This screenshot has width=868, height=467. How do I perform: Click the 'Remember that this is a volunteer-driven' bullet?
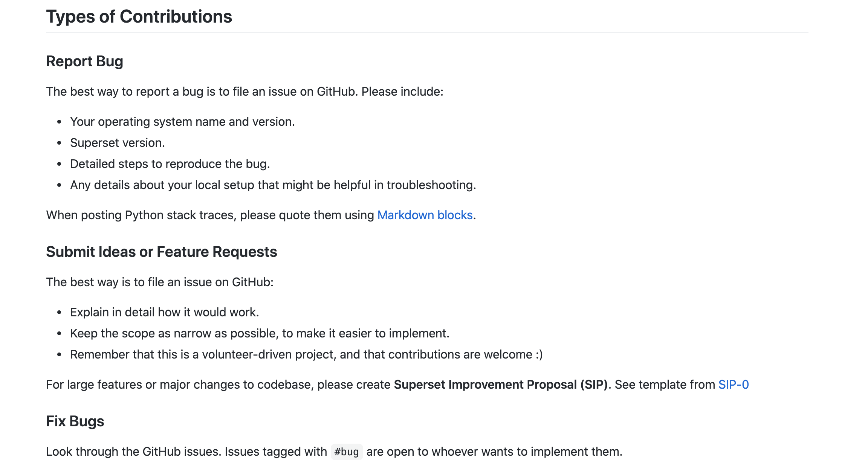[x=306, y=354]
